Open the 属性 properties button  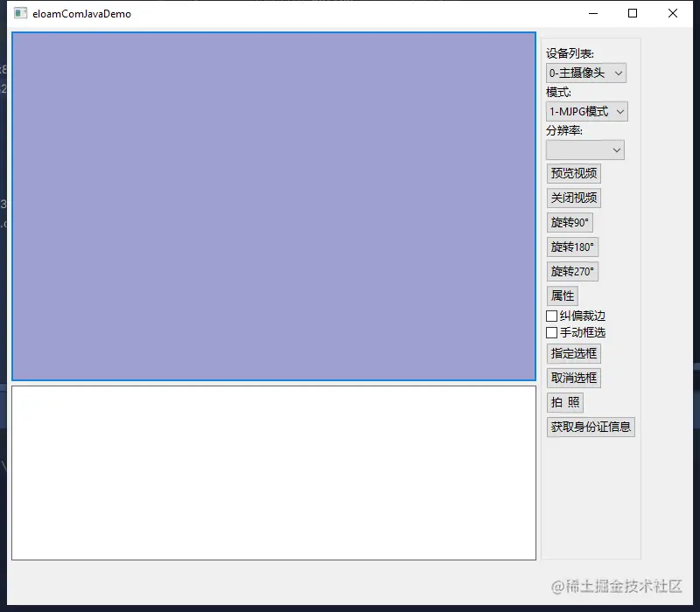[x=562, y=296]
